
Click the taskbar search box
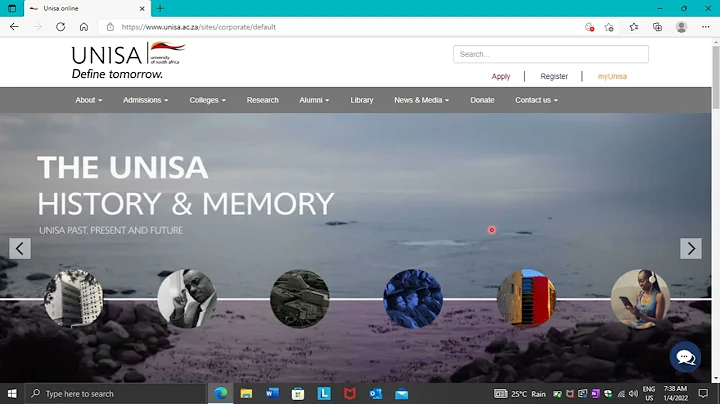tap(115, 393)
